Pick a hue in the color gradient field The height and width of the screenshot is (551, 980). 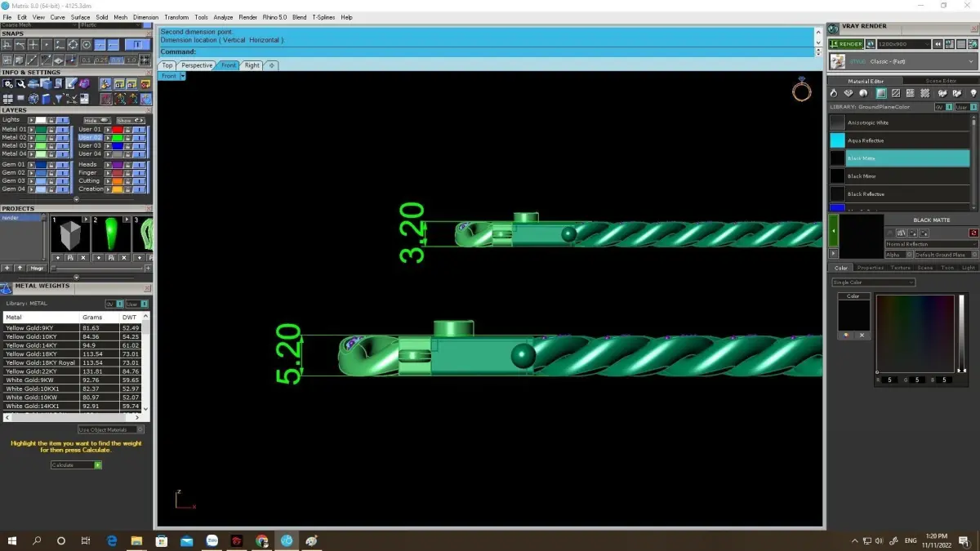click(x=915, y=333)
